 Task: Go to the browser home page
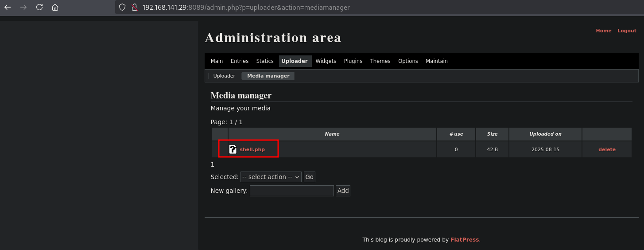point(55,8)
